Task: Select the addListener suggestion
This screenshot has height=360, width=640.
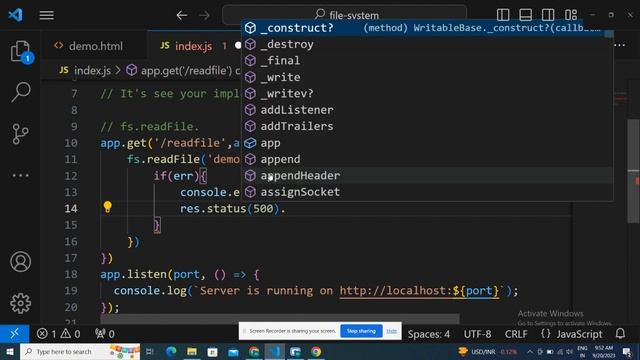Action: coord(427,110)
